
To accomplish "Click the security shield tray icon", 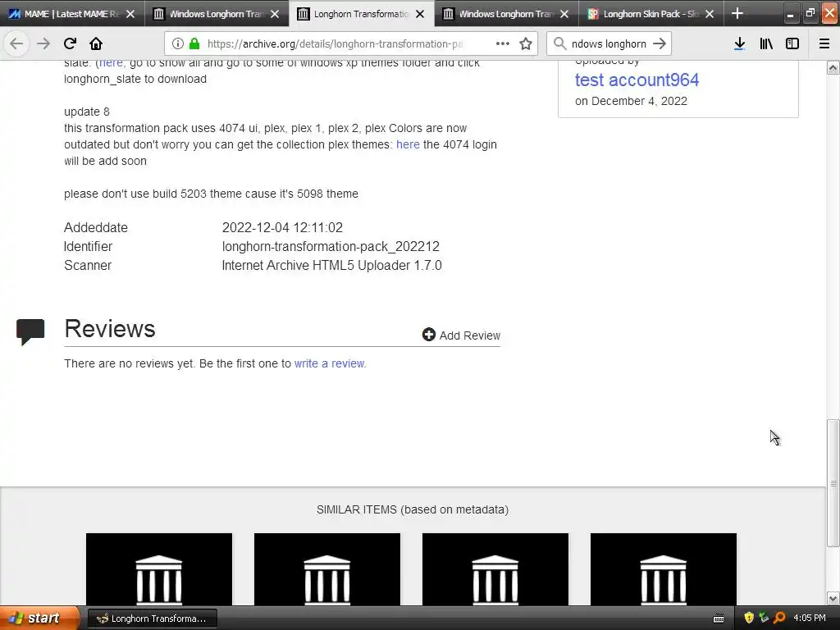I will pyautogui.click(x=749, y=619).
